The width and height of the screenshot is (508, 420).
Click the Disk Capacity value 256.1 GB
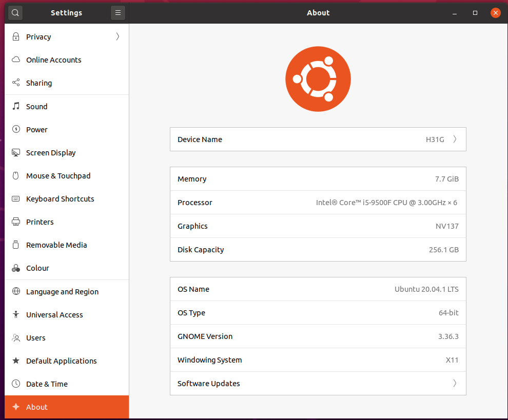pyautogui.click(x=444, y=250)
